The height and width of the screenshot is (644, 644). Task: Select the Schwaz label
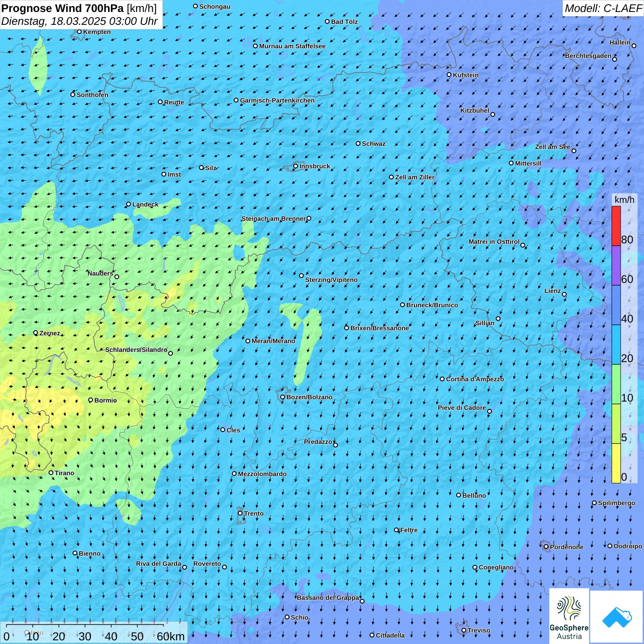click(374, 144)
